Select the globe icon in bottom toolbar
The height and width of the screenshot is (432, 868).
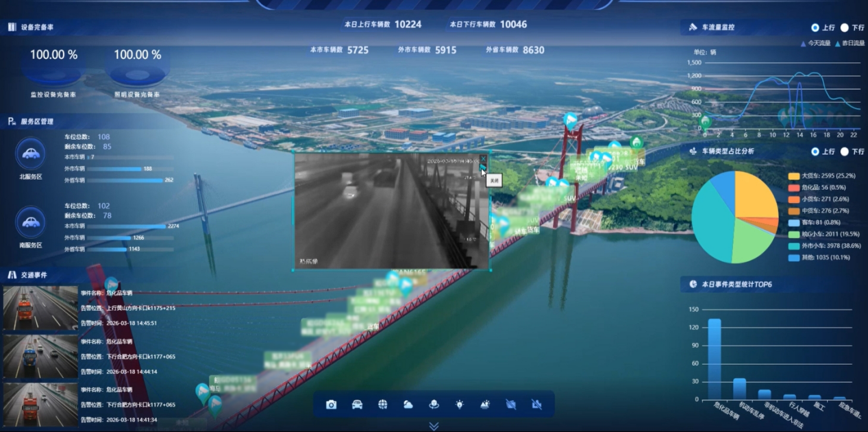(x=383, y=405)
